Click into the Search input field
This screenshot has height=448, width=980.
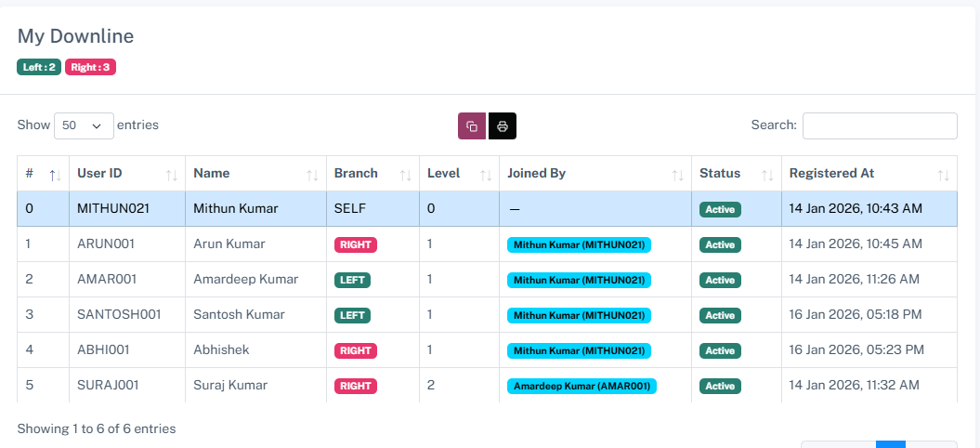tap(879, 125)
